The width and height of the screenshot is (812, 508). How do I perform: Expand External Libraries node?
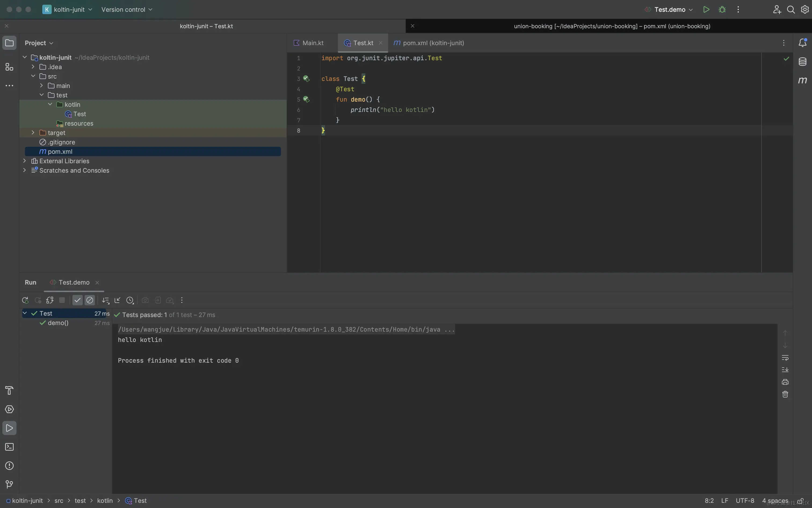(x=24, y=161)
